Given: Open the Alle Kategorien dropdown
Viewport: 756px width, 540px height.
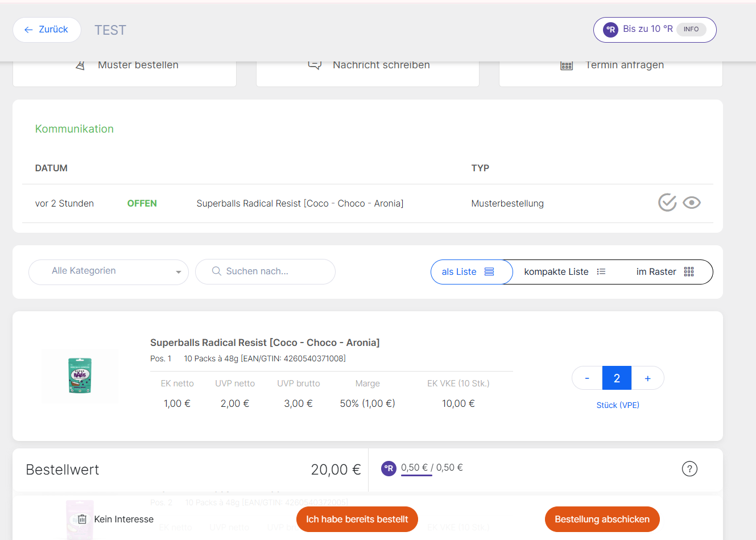Looking at the screenshot, I should point(108,271).
